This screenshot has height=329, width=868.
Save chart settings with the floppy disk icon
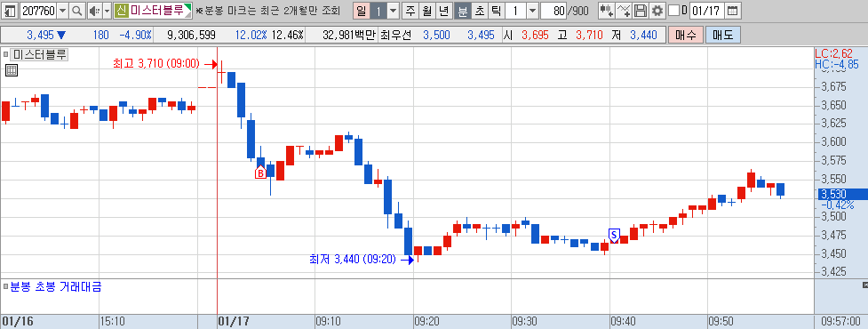pos(641,10)
